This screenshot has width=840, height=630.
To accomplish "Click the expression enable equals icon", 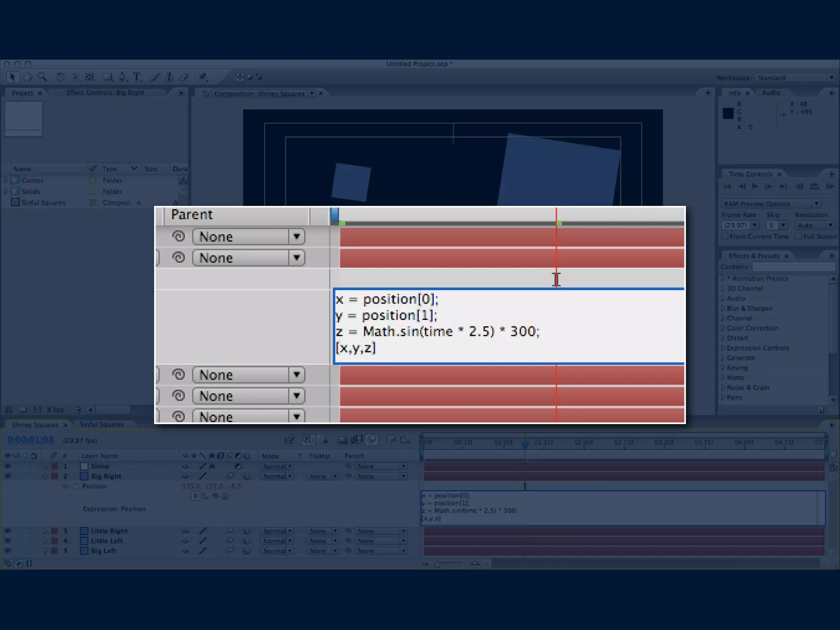I will (x=195, y=496).
